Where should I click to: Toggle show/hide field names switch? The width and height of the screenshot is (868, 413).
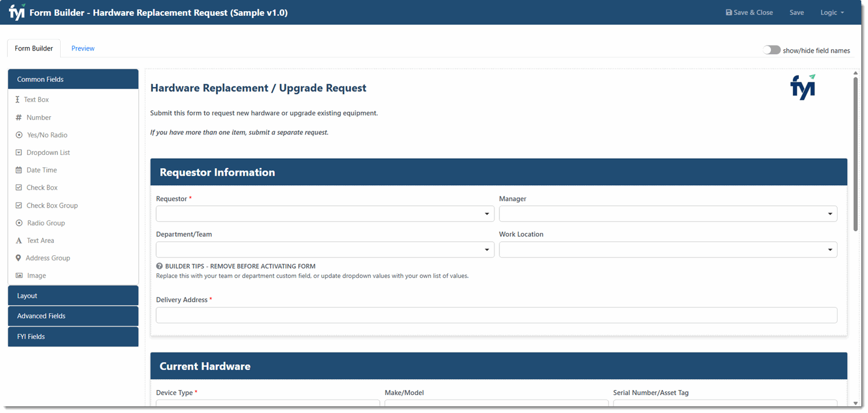pos(771,50)
